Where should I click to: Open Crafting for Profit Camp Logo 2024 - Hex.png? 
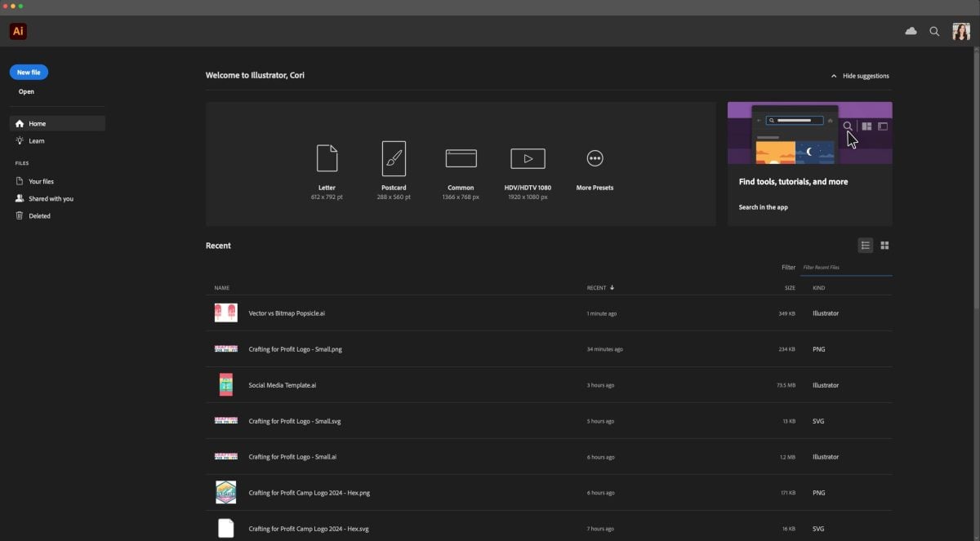click(310, 493)
